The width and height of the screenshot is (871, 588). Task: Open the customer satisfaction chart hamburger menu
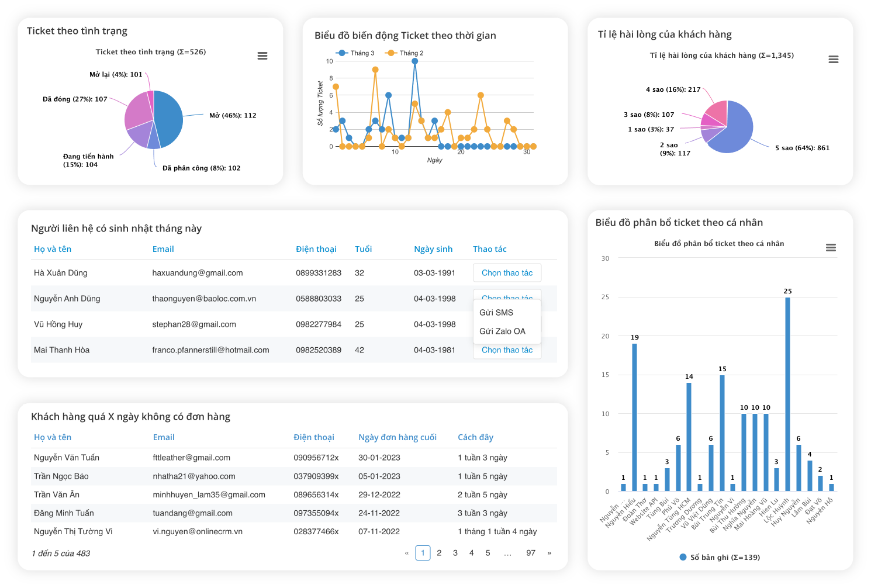click(x=834, y=60)
